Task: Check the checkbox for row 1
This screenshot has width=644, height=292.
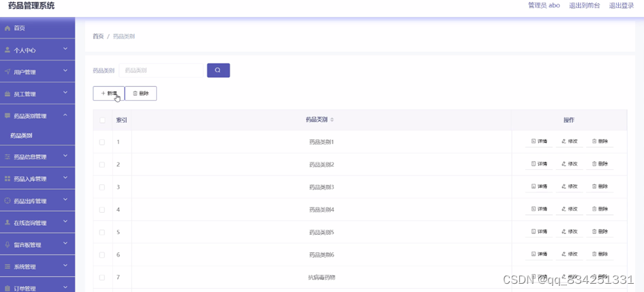Action: 102,142
